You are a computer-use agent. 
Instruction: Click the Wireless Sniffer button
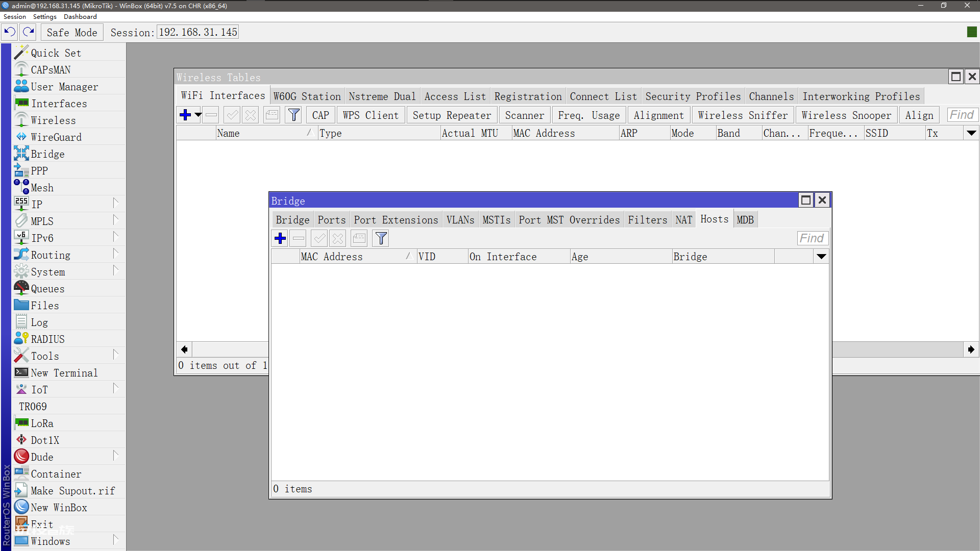pos(743,115)
